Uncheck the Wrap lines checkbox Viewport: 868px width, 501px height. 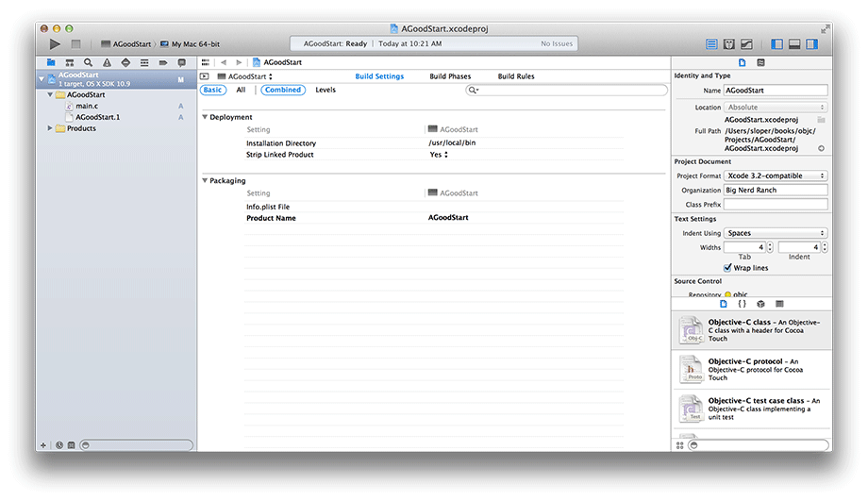[727, 267]
